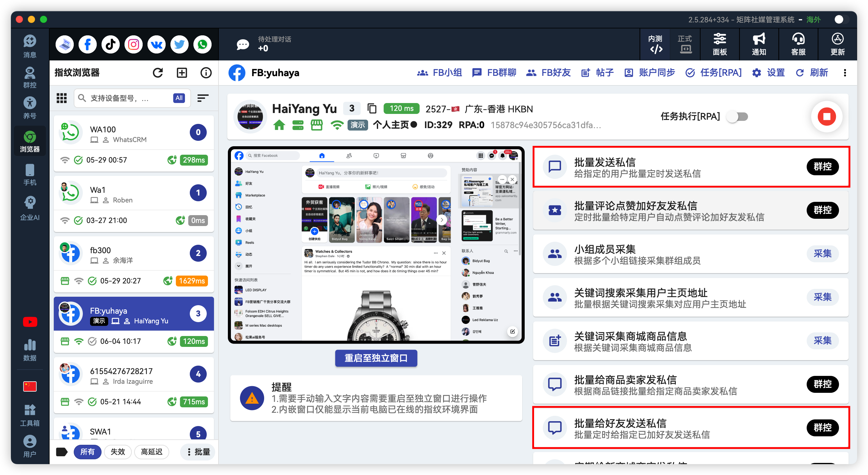Select the WhatsApp platform icon in top bar
Viewport: 868px width, 475px height.
202,44
